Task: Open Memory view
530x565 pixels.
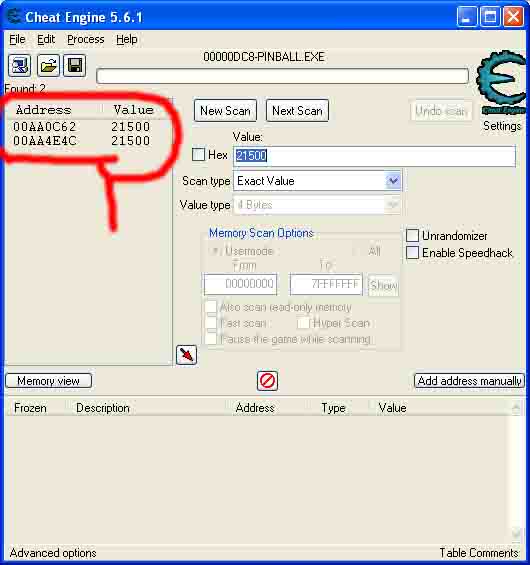Action: [49, 381]
